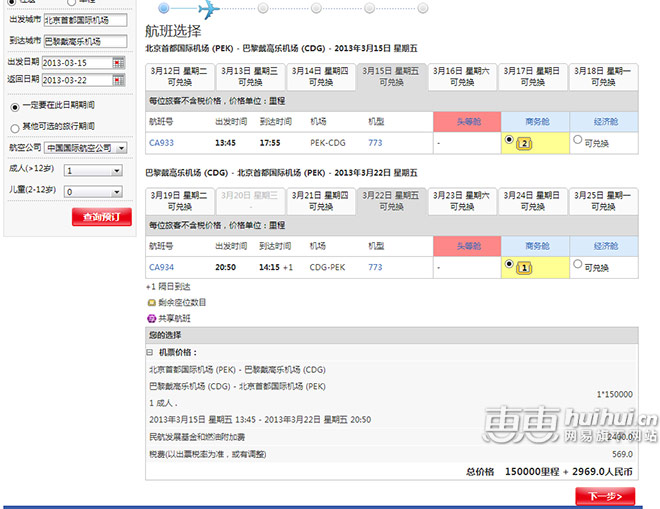Switch to March 24 Sunday return tab
Screen dimensions: 660x509
pos(532,201)
